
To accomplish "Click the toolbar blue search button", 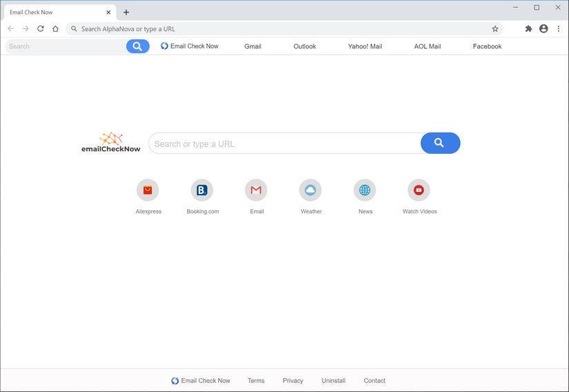I will click(137, 46).
